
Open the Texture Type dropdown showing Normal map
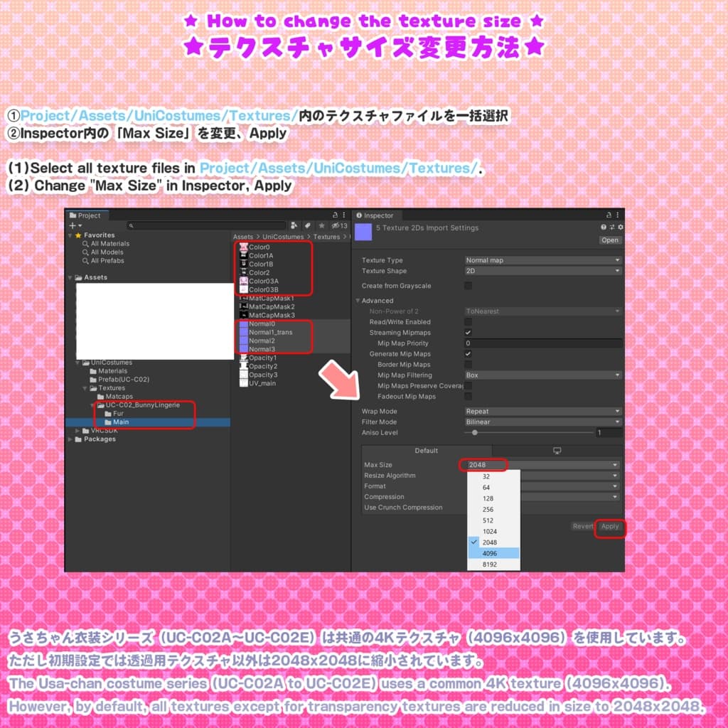[x=544, y=259]
